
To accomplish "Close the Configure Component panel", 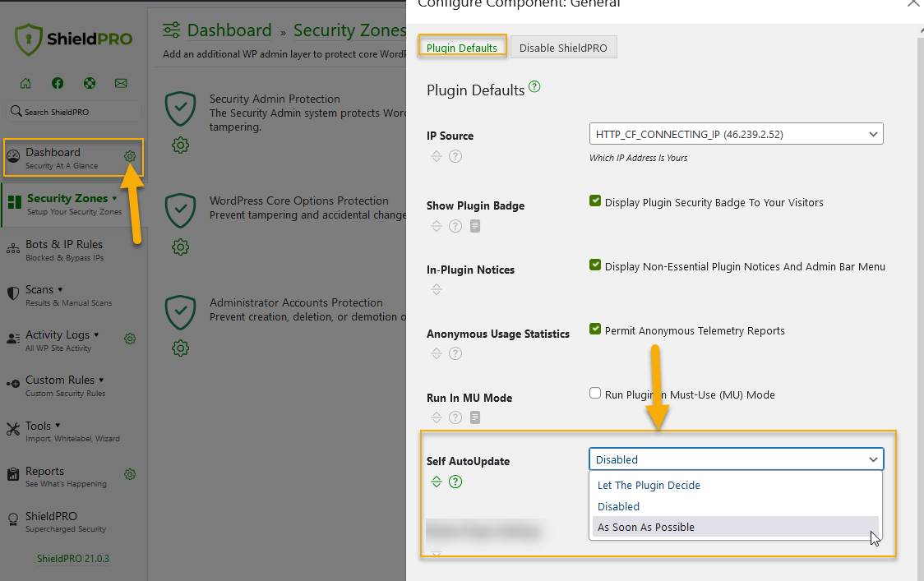I will [x=913, y=3].
